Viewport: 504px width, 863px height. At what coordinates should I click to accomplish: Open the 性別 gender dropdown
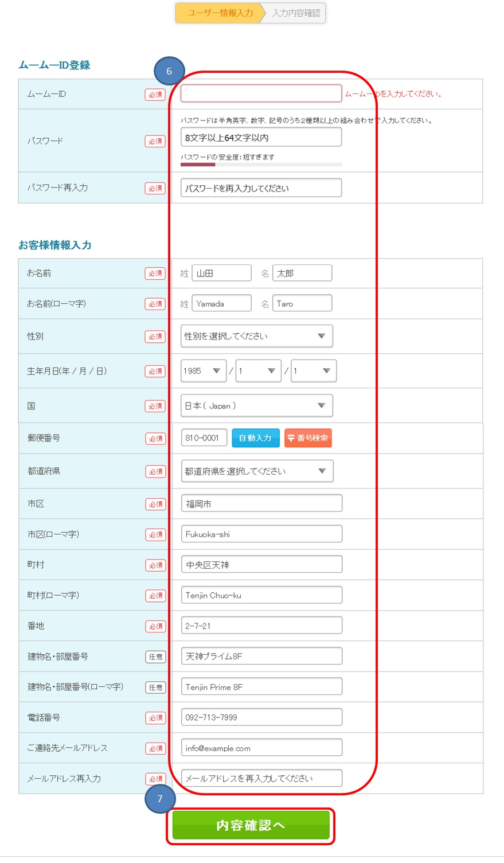pyautogui.click(x=256, y=336)
